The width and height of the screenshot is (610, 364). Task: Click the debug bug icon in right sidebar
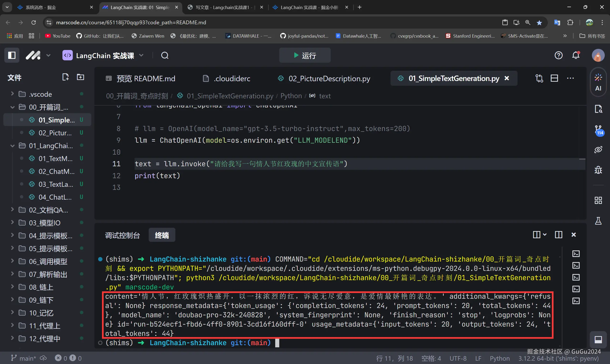(x=598, y=170)
